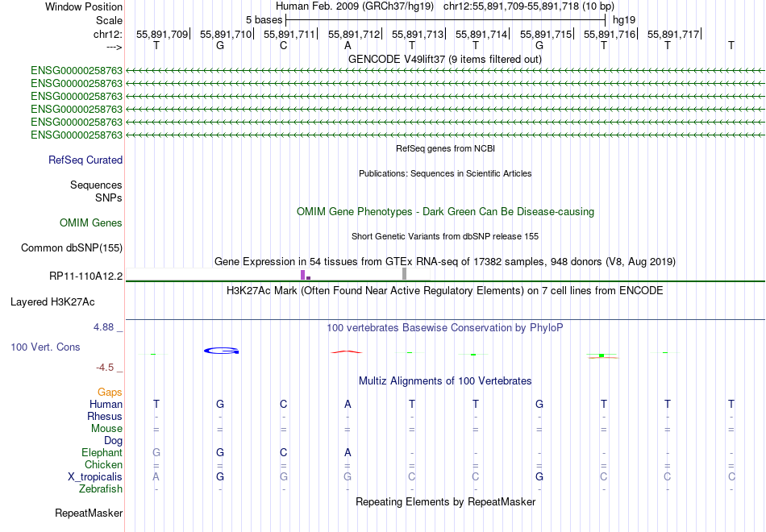Open Publications: Sequences in Scientific Articles title
Viewport: 766px width, 532px height.
445,173
